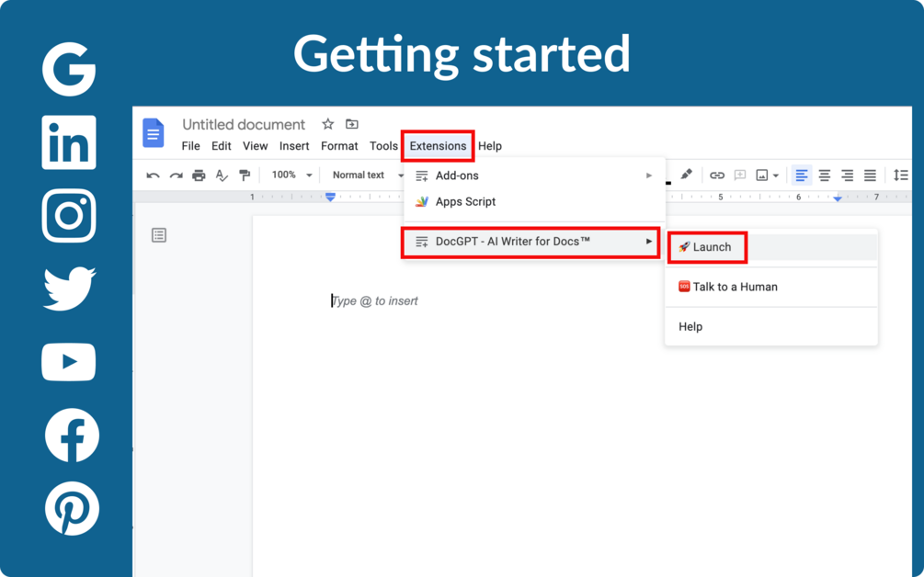This screenshot has height=577, width=924.
Task: Open the Edit menu
Action: coord(221,146)
